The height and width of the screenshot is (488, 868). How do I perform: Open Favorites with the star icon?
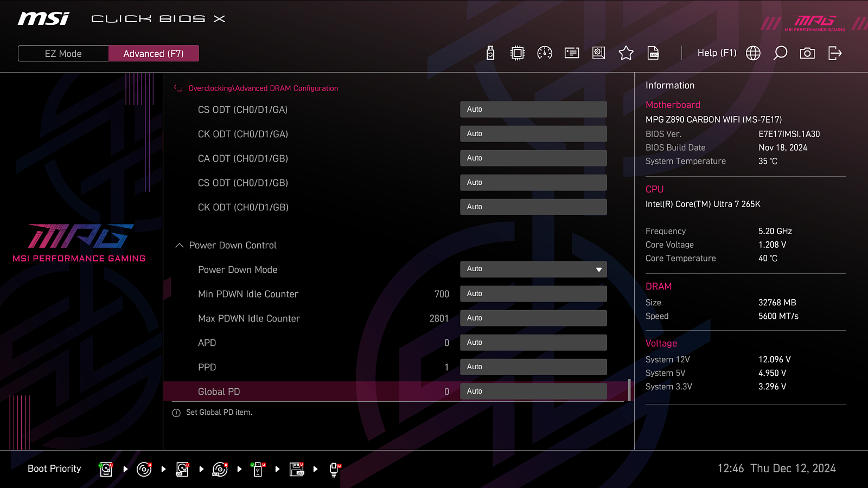point(626,53)
